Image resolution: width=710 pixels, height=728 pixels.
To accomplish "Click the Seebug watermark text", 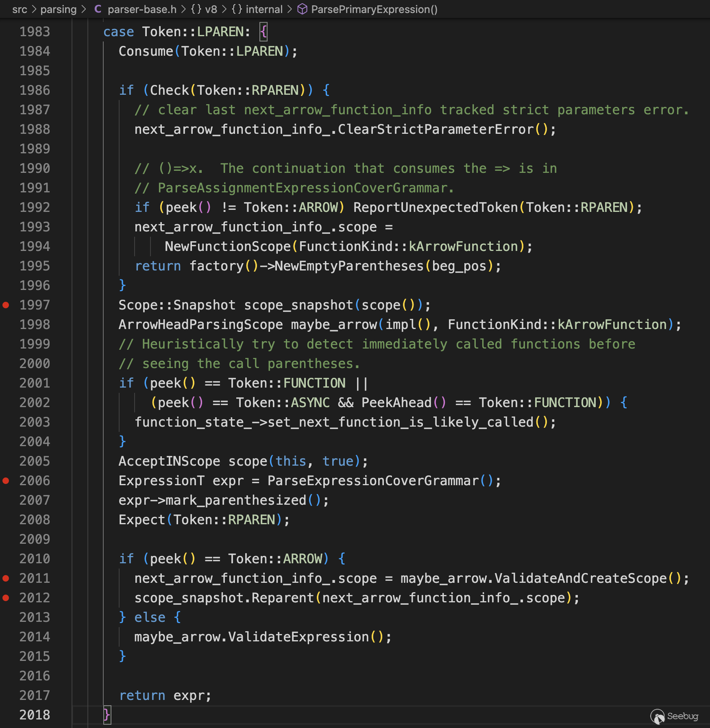I will (x=682, y=716).
